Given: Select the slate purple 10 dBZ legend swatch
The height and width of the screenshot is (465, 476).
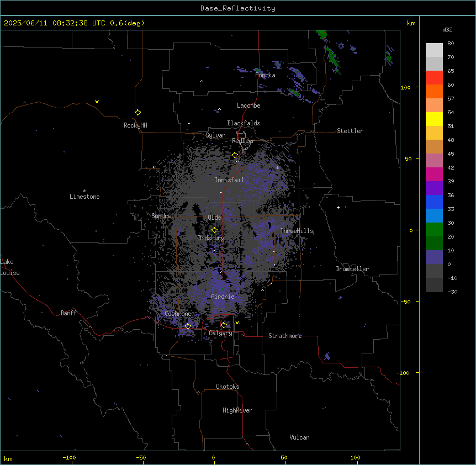Looking at the screenshot, I should tap(434, 257).
